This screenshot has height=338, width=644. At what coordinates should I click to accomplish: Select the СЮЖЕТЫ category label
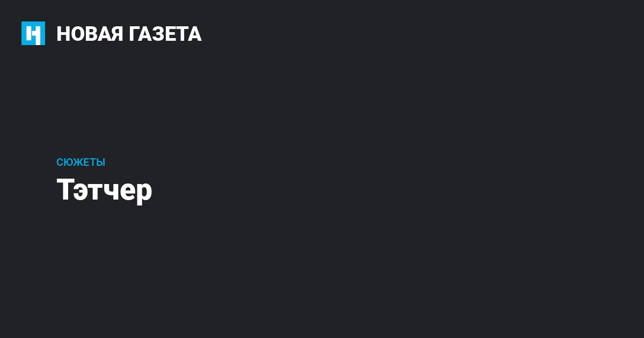pos(80,162)
